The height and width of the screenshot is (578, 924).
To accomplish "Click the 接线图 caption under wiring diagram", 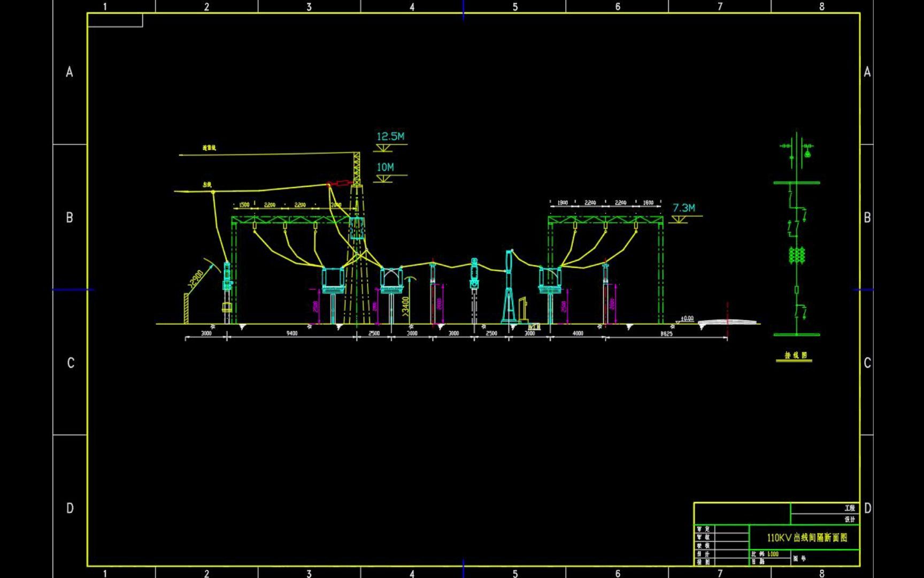I will point(795,355).
